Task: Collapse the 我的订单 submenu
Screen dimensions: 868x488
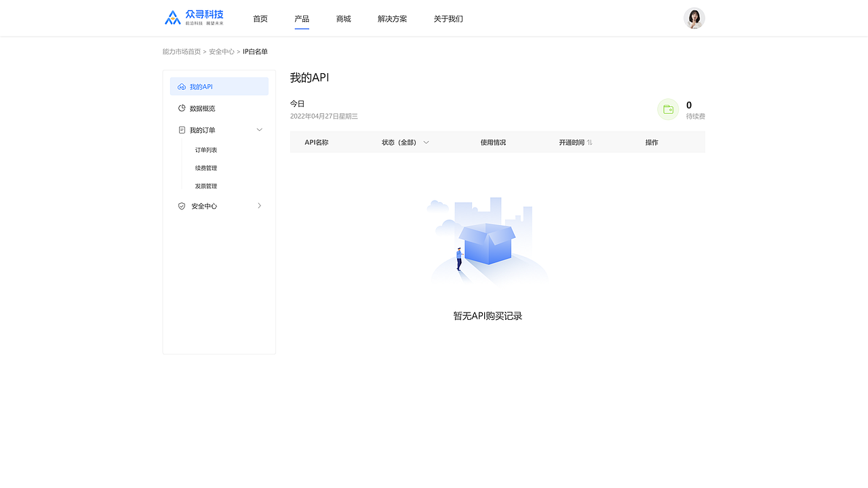Action: pos(259,129)
